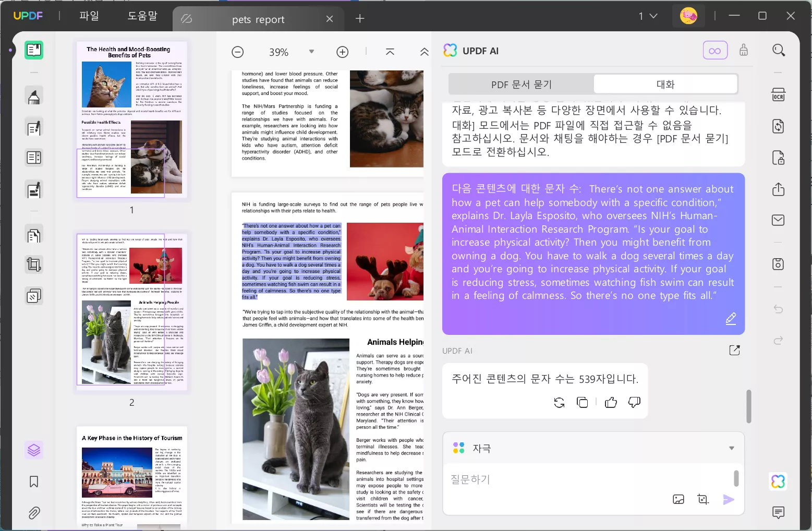The height and width of the screenshot is (531, 812).
Task: Open the Form tool in left sidebar
Action: pyautogui.click(x=34, y=158)
